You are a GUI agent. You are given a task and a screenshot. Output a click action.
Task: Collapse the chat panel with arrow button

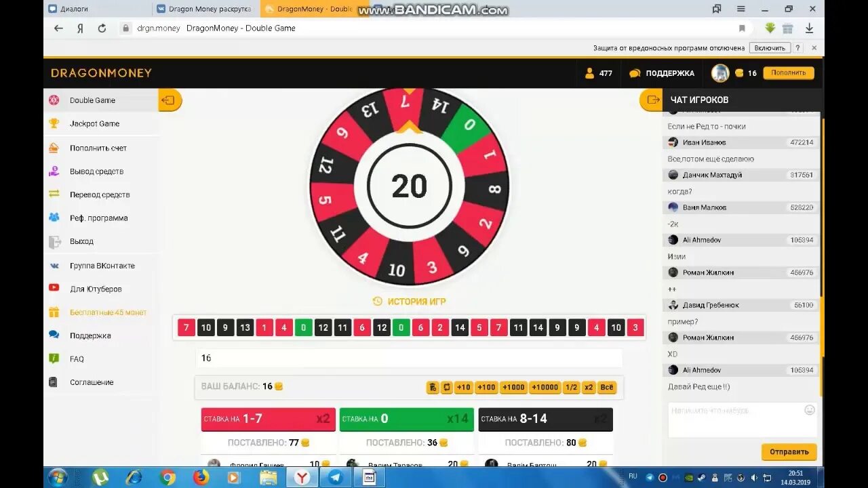[651, 100]
